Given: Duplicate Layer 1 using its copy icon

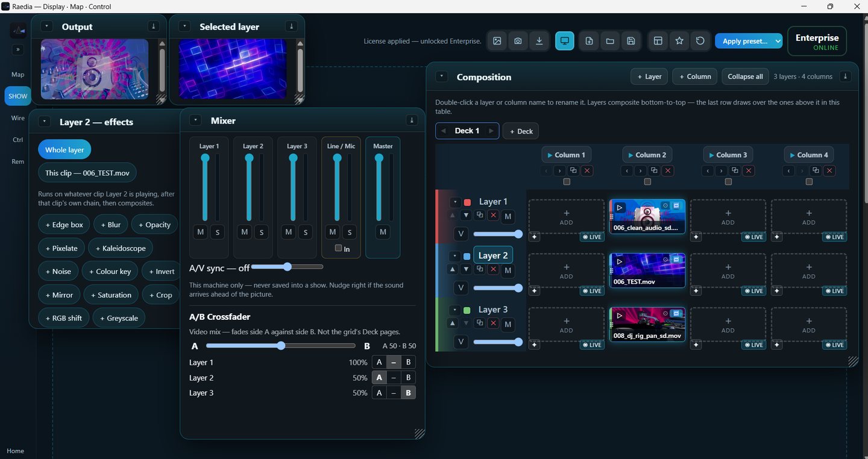Looking at the screenshot, I should 480,215.
